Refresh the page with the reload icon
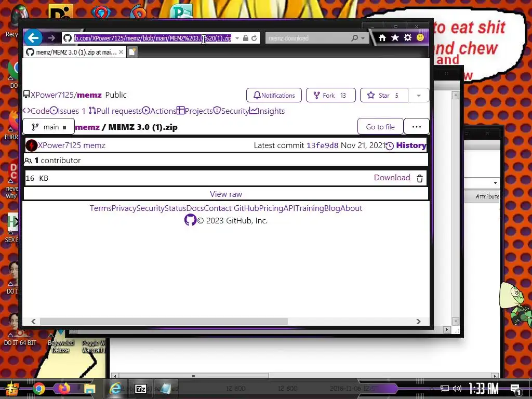 pos(254,38)
